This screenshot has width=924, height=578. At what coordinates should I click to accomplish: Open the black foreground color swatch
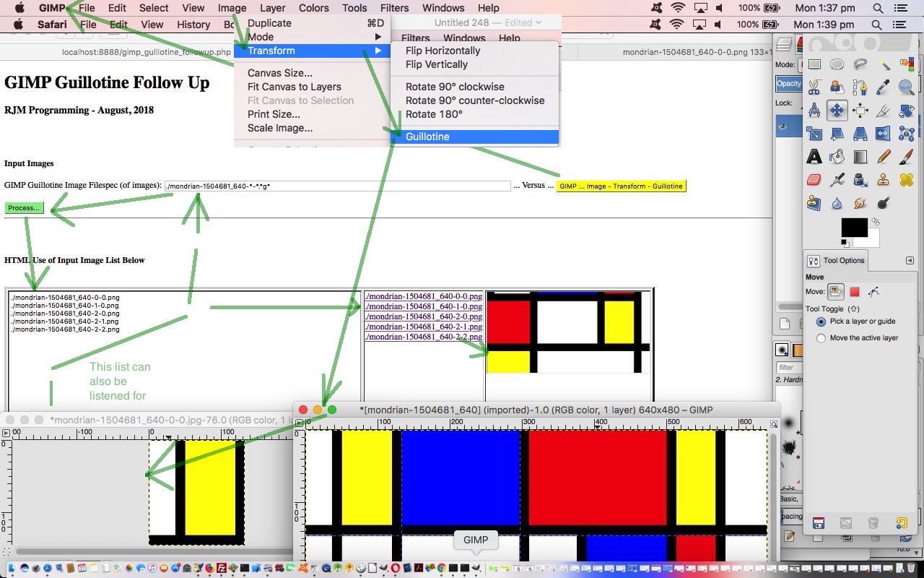tap(854, 228)
